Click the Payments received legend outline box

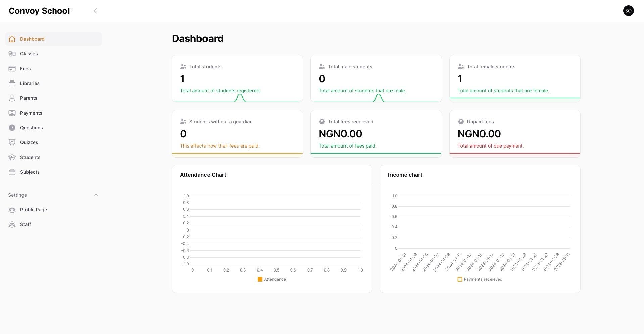click(460, 279)
